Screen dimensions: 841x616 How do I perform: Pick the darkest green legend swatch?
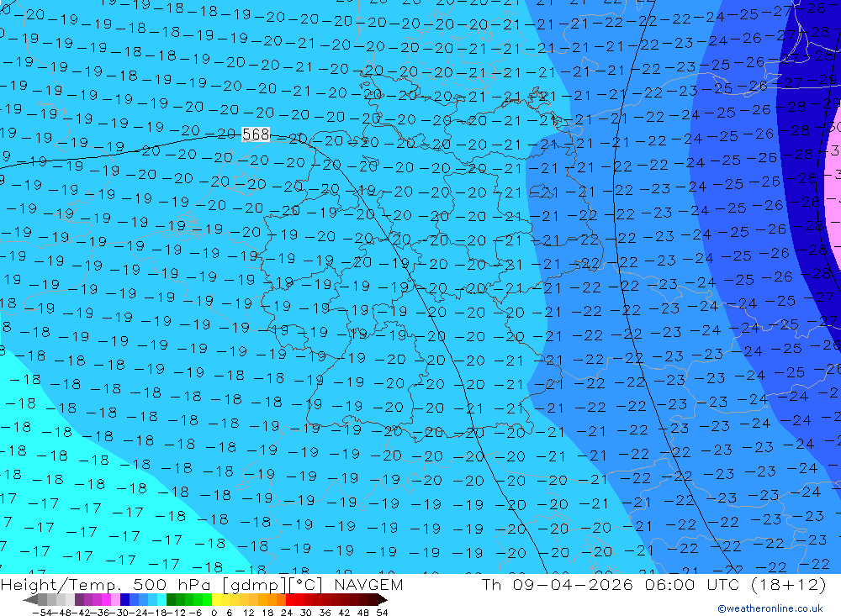(171, 600)
